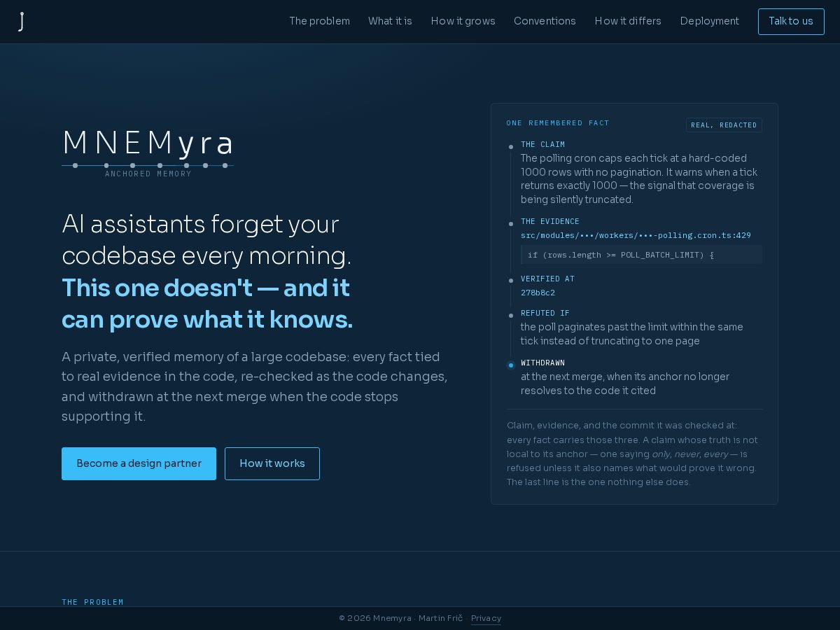The image size is (840, 630).
Task: Click the VERIFIED AT label
Action: coord(547,279)
